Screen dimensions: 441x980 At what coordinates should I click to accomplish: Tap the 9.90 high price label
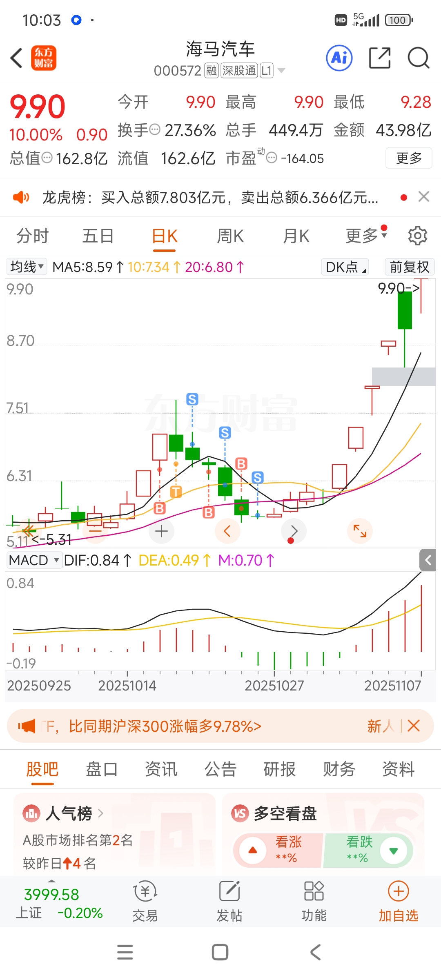tap(398, 288)
